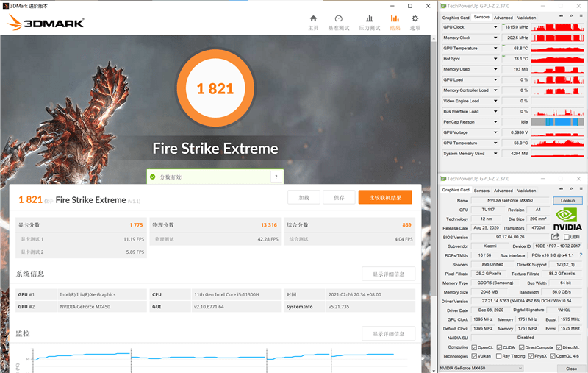
Task: Click the Close button at the bottom of GPU-Z
Action: tap(571, 369)
